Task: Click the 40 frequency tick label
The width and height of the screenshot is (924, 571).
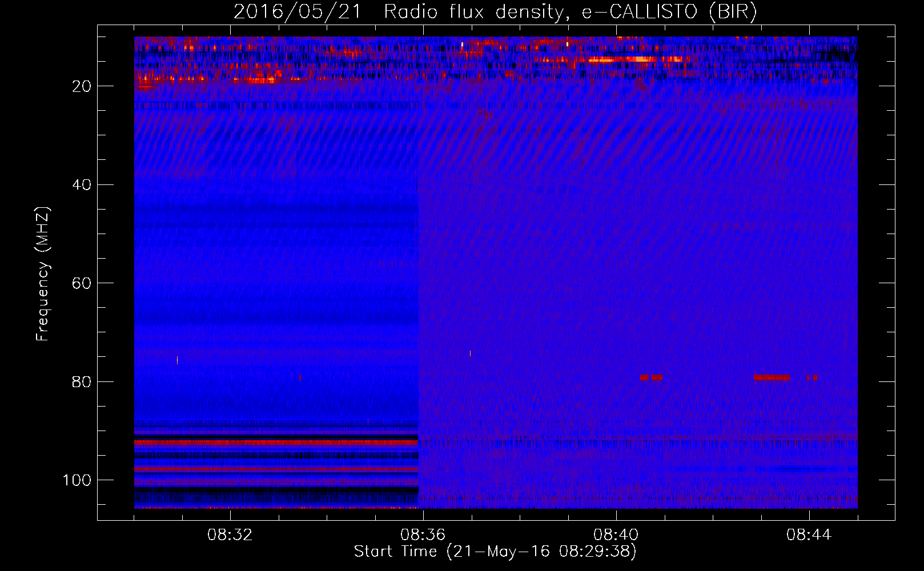Action: (x=82, y=185)
